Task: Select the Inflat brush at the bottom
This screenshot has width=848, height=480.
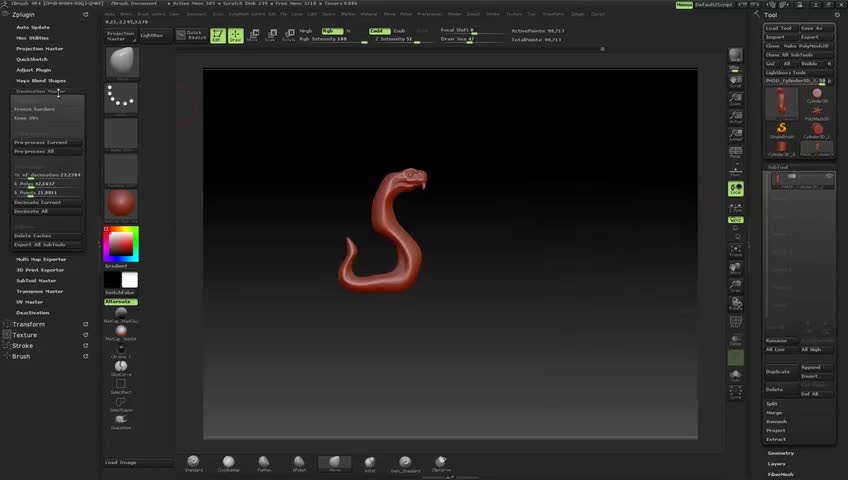Action: [x=370, y=463]
